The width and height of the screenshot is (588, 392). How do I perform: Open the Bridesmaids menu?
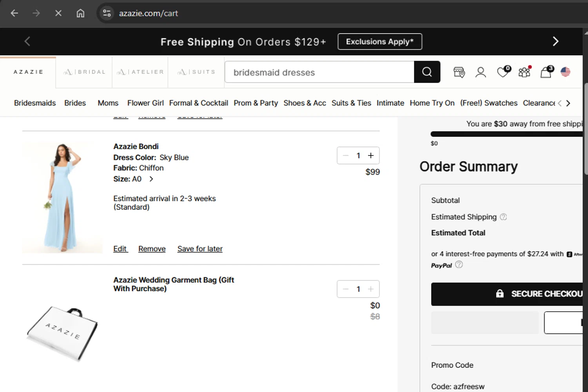pos(35,103)
